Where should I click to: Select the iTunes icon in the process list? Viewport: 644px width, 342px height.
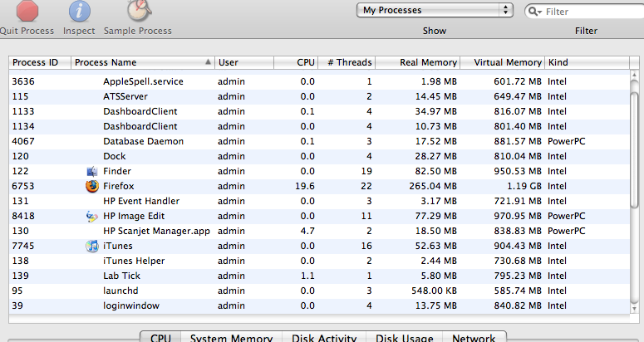coord(92,246)
